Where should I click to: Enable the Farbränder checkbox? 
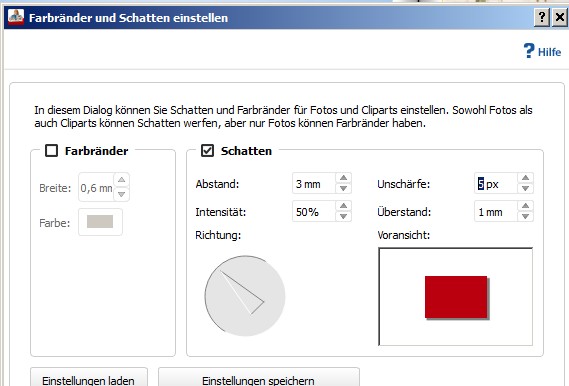tap(51, 151)
